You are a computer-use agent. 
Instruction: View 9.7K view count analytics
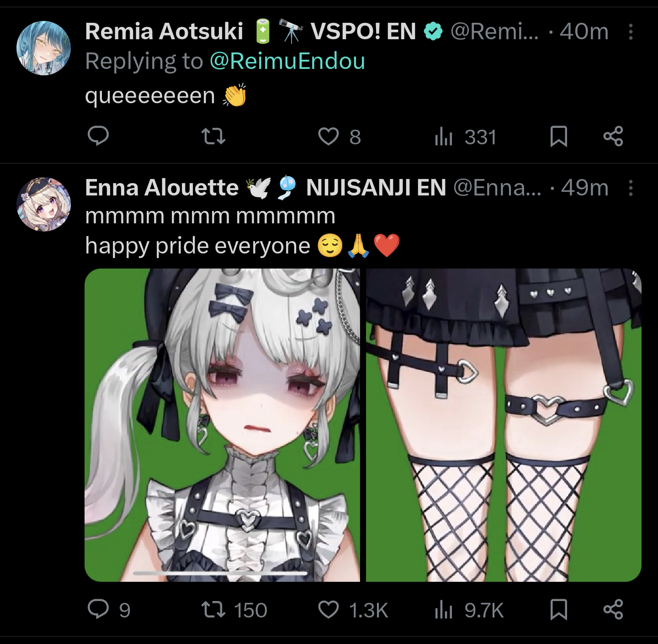(x=469, y=610)
